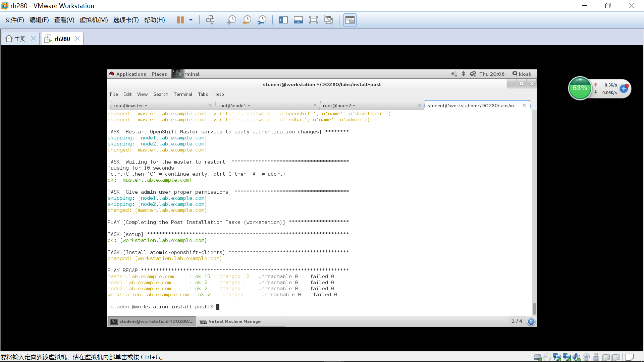Suspend the virtual machine with the pause icon

pos(180,20)
